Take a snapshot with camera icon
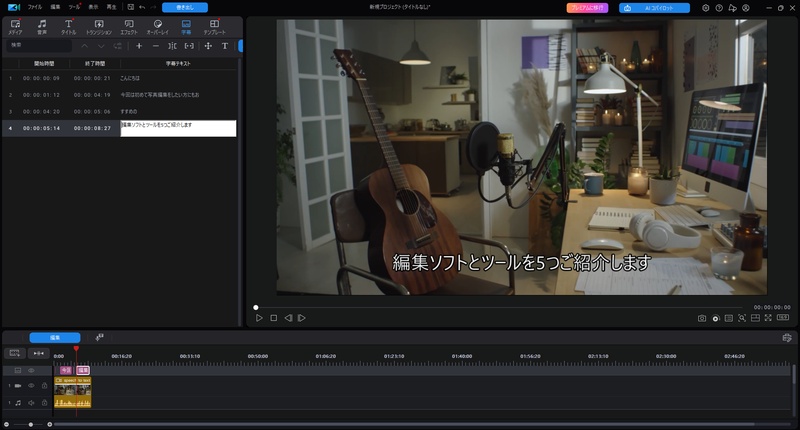 (702, 318)
